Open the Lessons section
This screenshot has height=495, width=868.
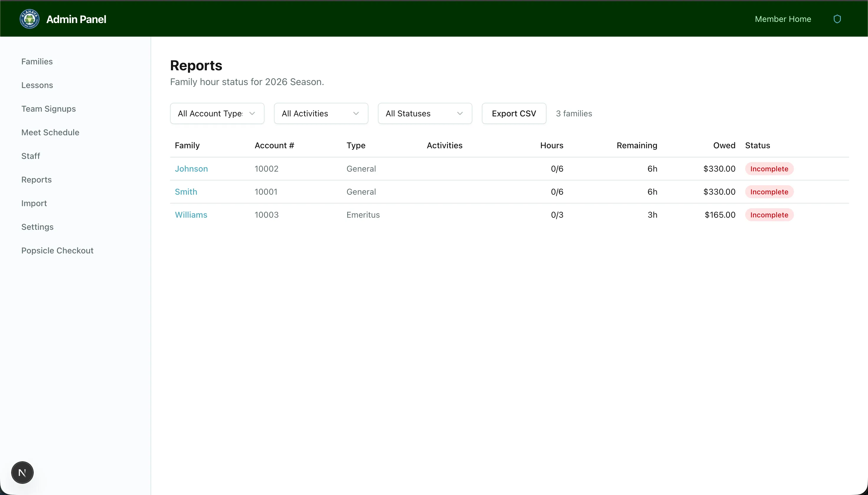click(37, 85)
